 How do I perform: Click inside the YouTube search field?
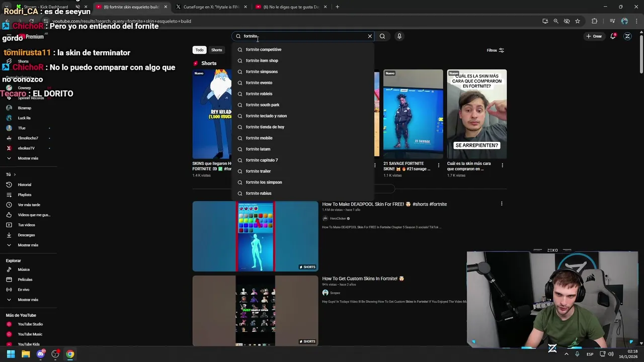[303, 36]
